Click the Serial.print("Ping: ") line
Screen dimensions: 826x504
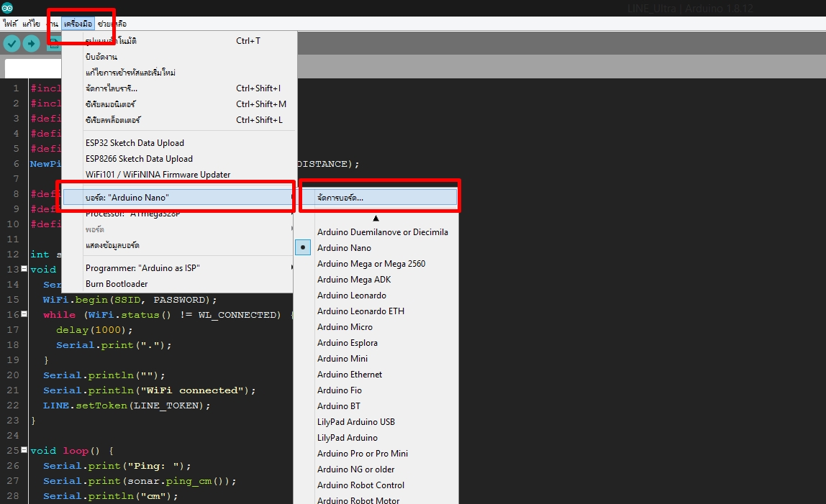(x=117, y=466)
